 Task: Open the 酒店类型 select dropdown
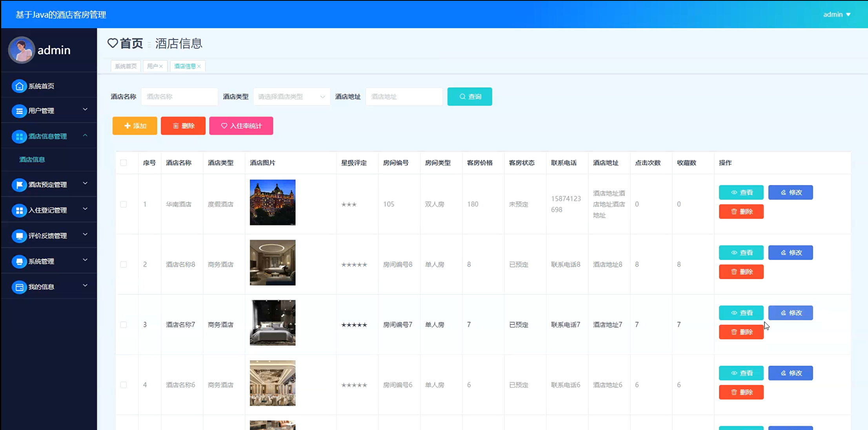pos(291,96)
